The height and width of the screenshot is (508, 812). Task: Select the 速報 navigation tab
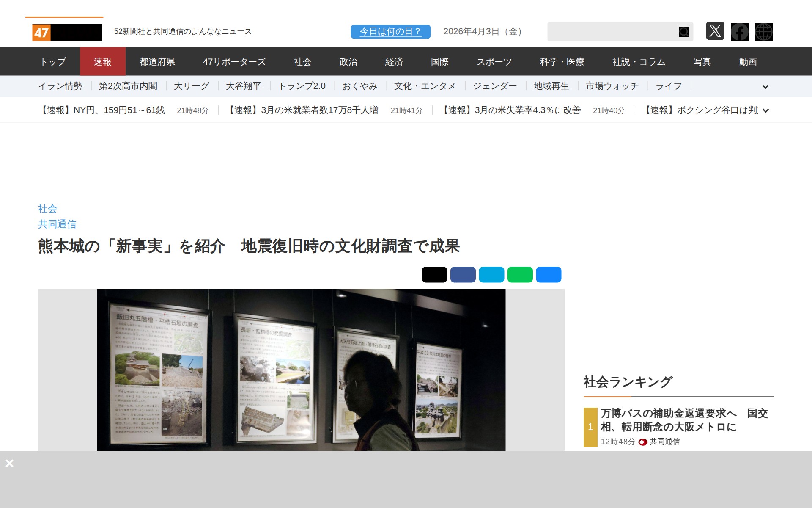point(102,62)
